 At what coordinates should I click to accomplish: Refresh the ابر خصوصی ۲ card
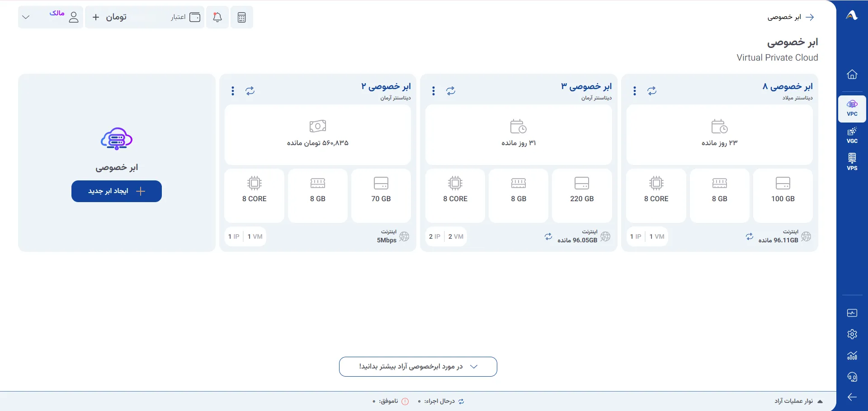pos(250,91)
